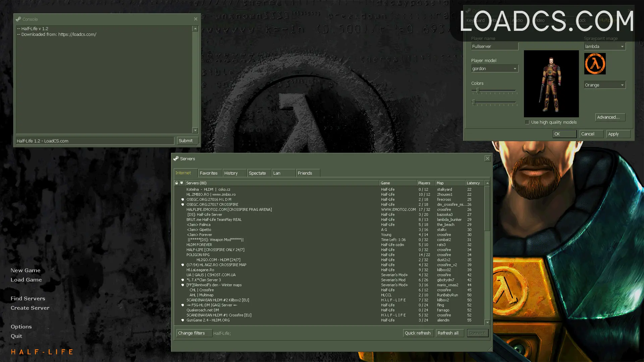Click server list scrollbar down arrow
Image resolution: width=644 pixels, height=362 pixels.
[487, 322]
